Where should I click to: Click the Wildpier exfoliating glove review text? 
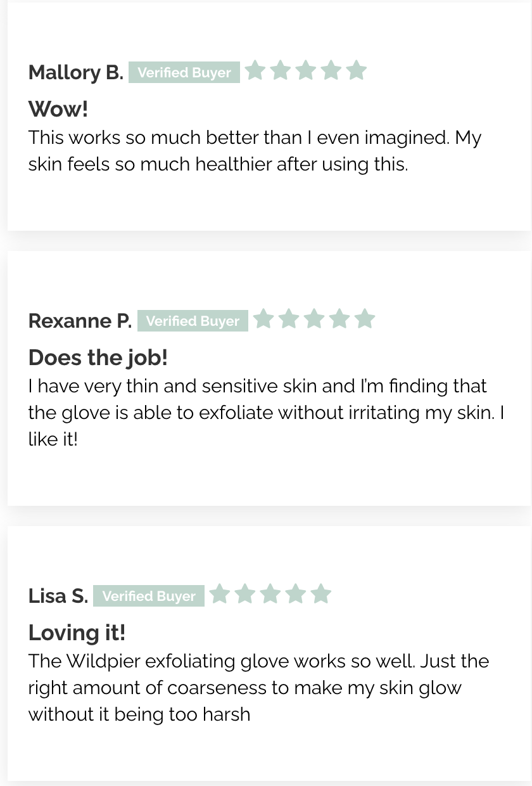258,687
